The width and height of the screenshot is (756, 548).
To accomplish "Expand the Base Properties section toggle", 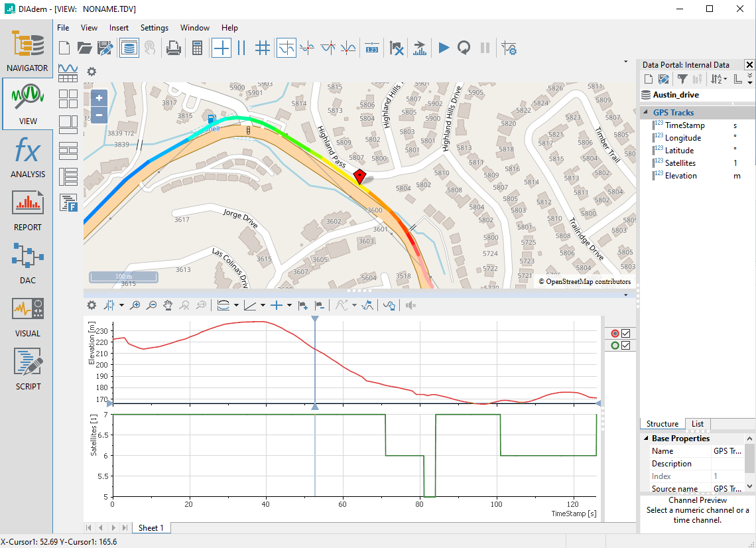I will pyautogui.click(x=645, y=439).
